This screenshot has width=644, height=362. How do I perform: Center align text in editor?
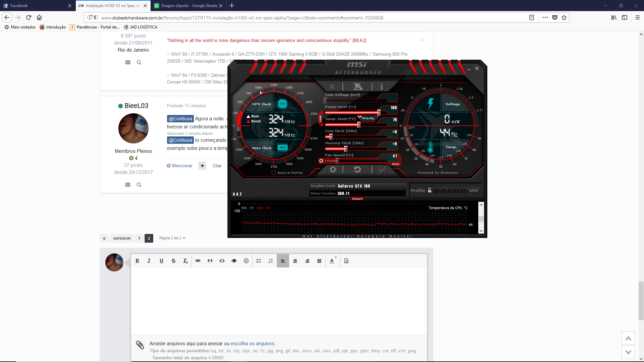(x=295, y=261)
